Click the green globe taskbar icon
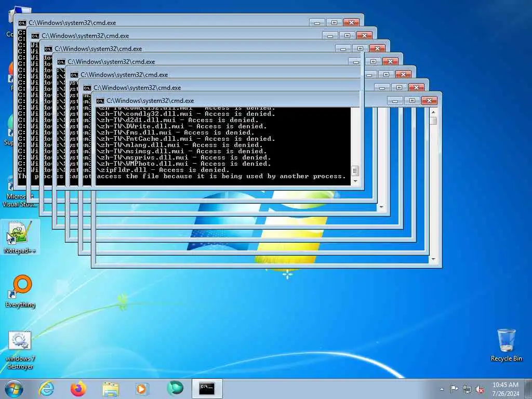 175,389
